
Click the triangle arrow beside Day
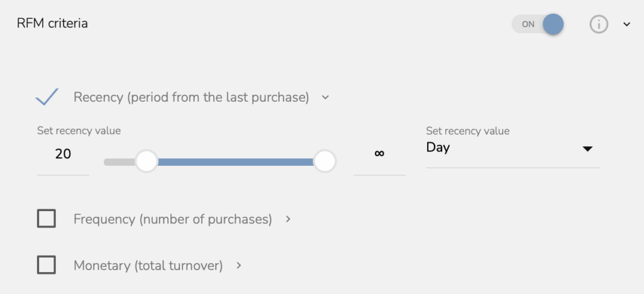point(587,149)
